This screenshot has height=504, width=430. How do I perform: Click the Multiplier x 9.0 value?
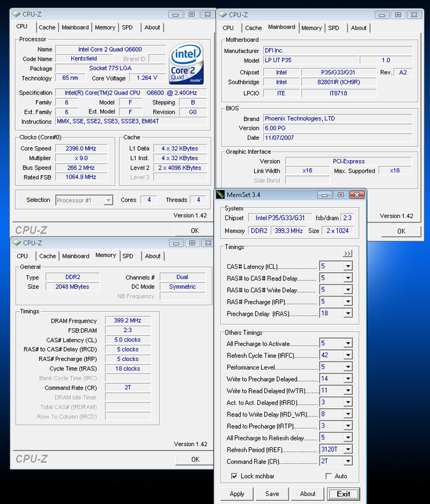point(81,158)
